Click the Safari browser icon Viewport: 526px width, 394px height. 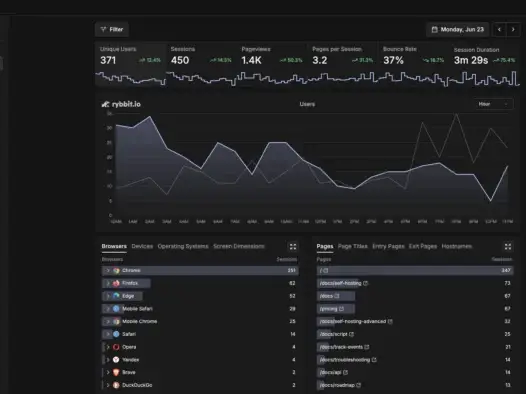click(116, 334)
